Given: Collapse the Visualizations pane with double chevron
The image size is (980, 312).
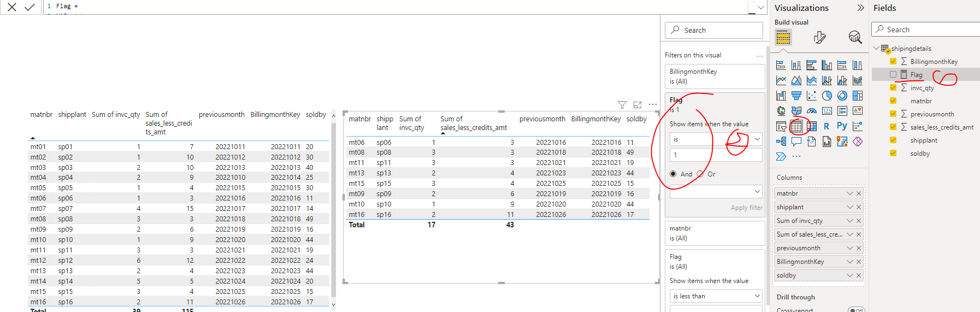Looking at the screenshot, I should (860, 8).
